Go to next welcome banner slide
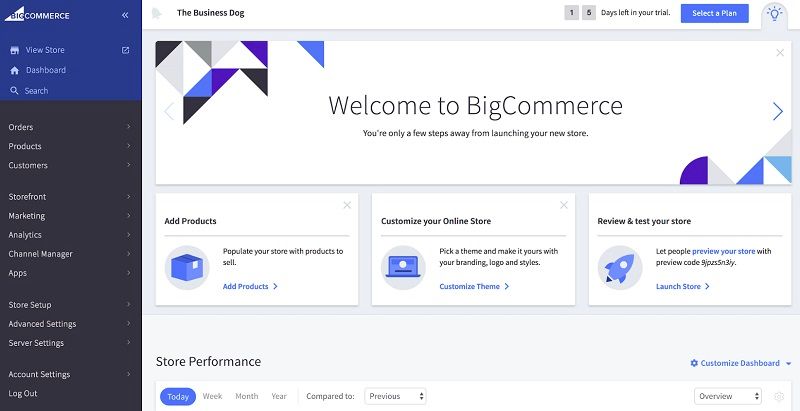This screenshot has width=800, height=411. pyautogui.click(x=778, y=111)
